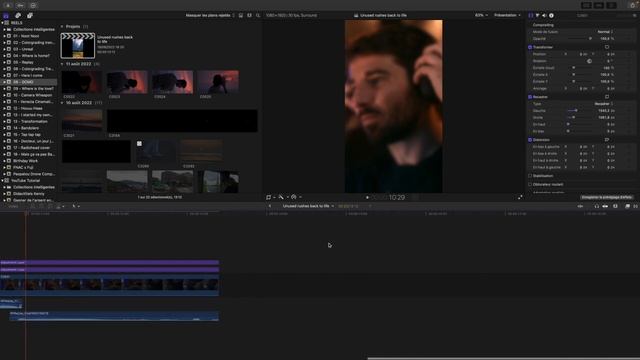Collapse the 10 août 2022 group
The width and height of the screenshot is (640, 360).
(x=62, y=103)
